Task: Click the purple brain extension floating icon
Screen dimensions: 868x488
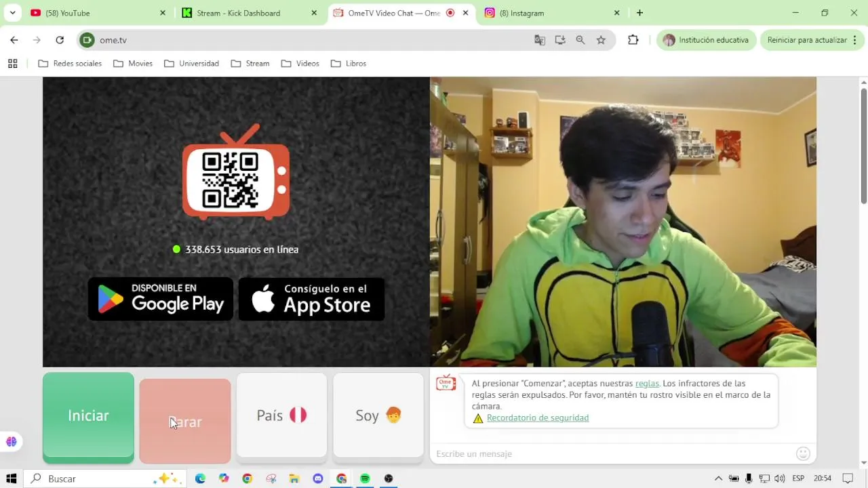Action: pos(11,442)
